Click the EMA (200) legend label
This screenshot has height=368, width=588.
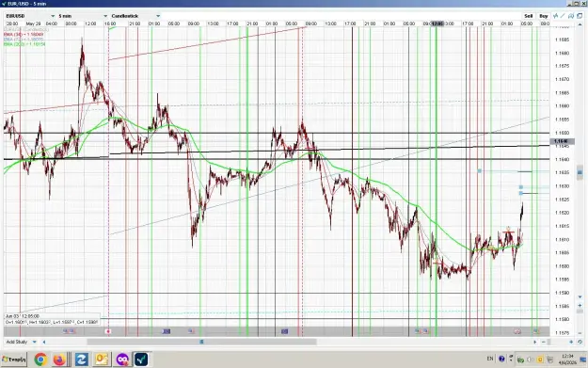[x=24, y=44]
